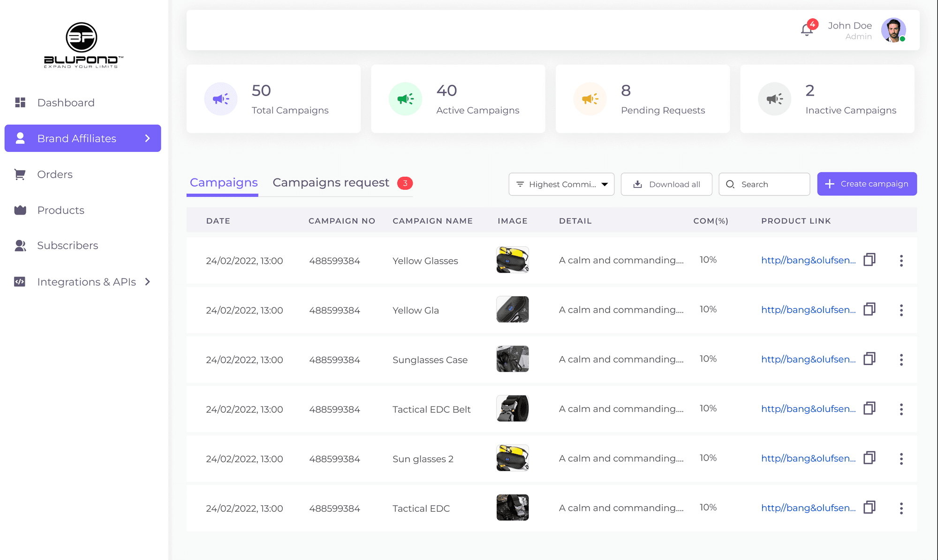Open the Sun glasses 2 product thumbnail
Viewport: 938px width, 560px height.
point(512,458)
